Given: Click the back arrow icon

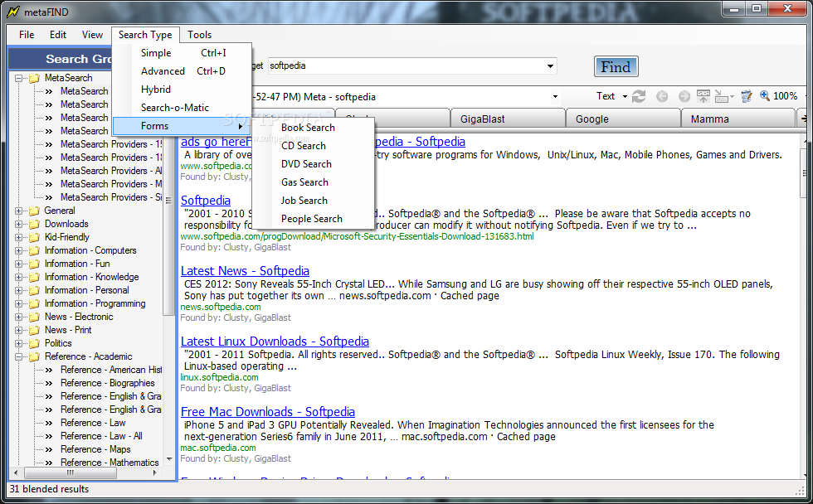Looking at the screenshot, I should pos(662,96).
